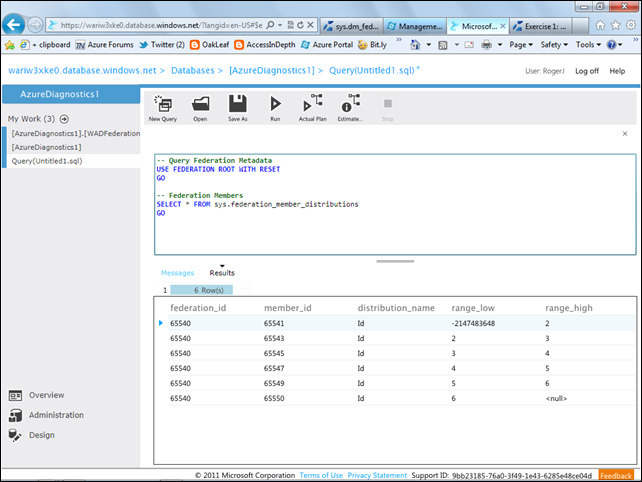Open the Terms of Use link
This screenshot has width=642, height=482.
point(321,475)
